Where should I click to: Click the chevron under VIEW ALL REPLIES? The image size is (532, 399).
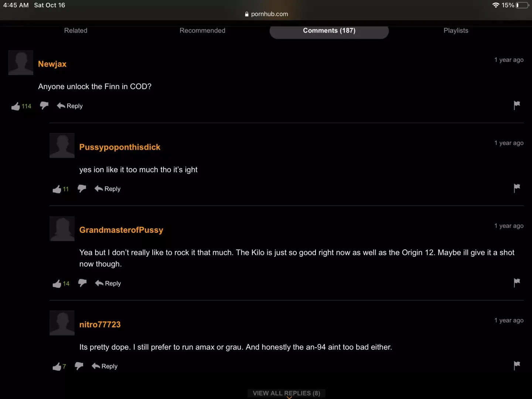[x=289, y=399]
